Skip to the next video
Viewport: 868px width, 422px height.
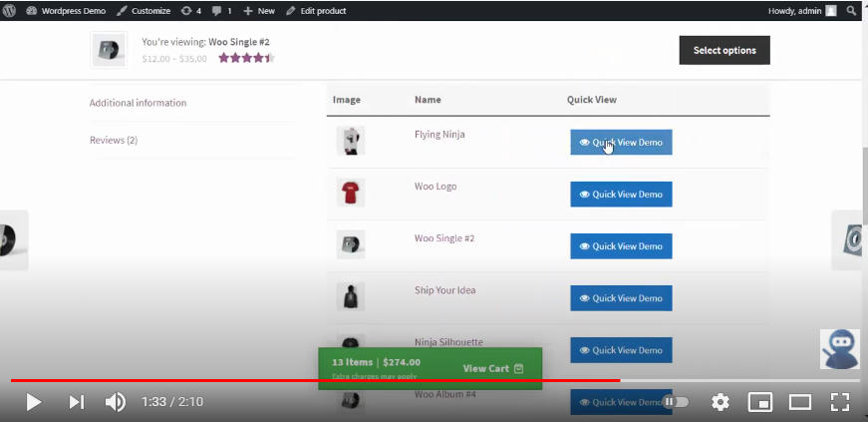click(x=77, y=402)
